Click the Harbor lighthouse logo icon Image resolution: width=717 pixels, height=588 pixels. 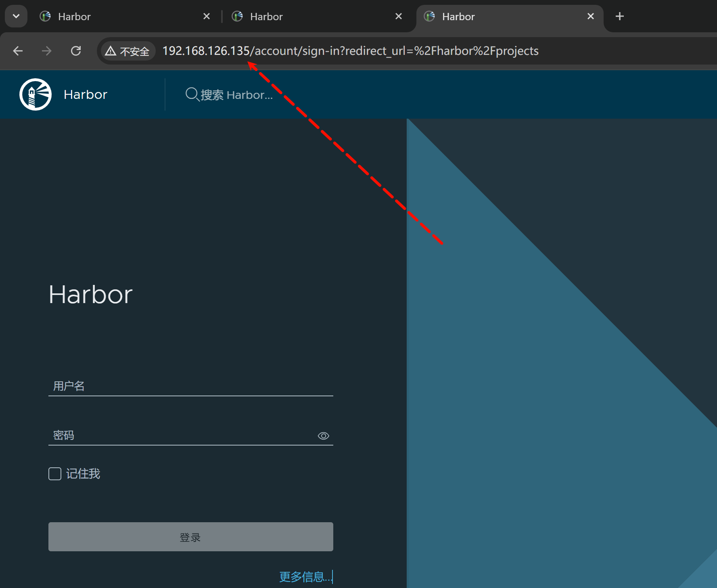[36, 94]
